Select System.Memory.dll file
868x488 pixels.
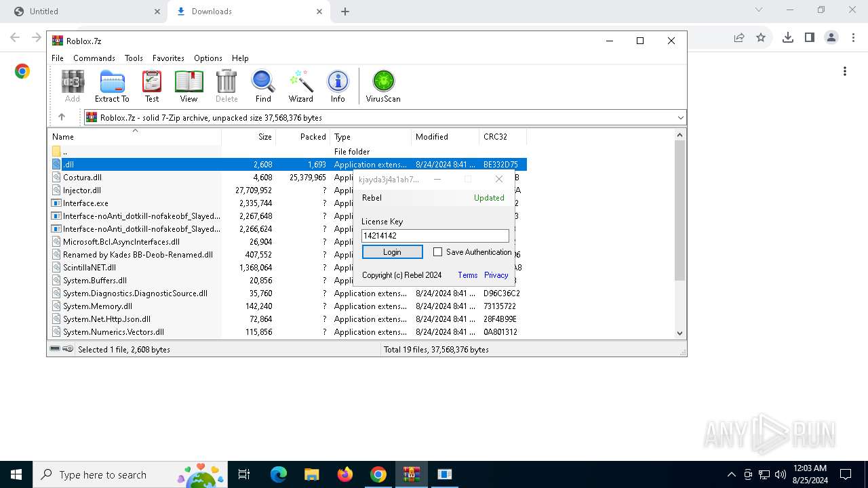coord(97,306)
